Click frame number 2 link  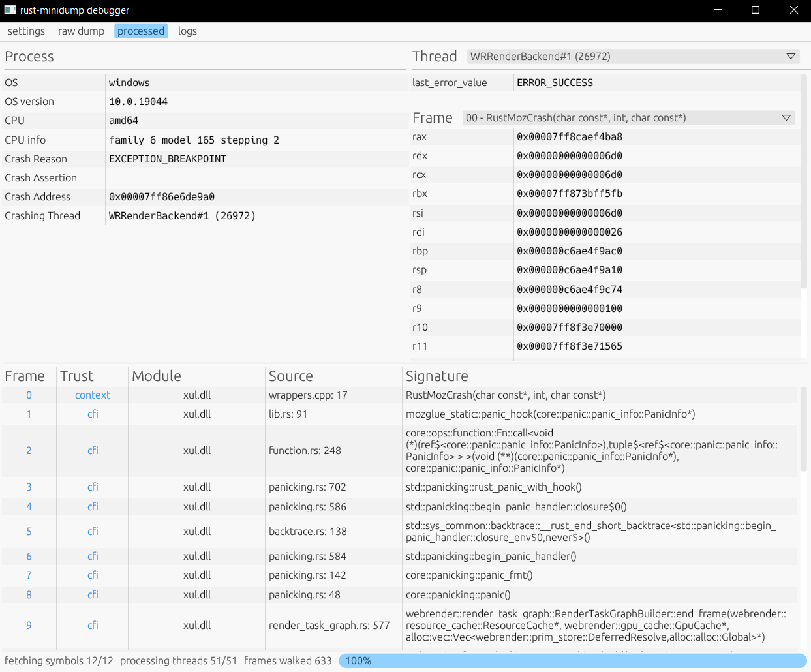(29, 451)
